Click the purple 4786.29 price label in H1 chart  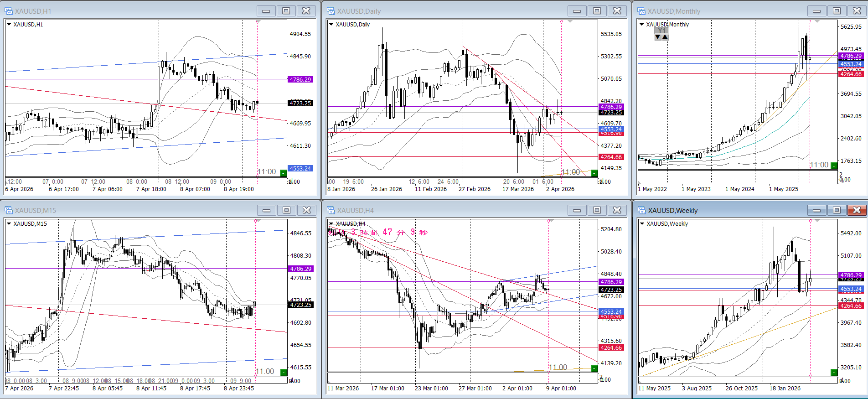coord(300,80)
